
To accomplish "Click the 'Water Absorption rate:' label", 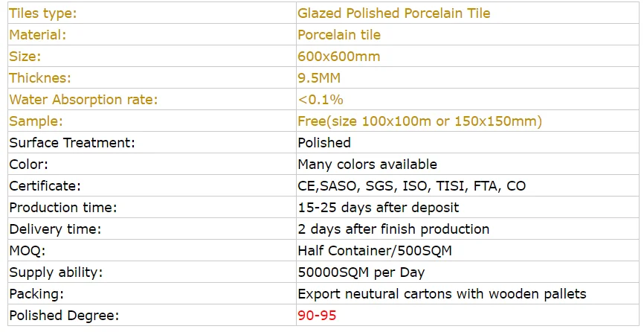I will click(83, 100).
